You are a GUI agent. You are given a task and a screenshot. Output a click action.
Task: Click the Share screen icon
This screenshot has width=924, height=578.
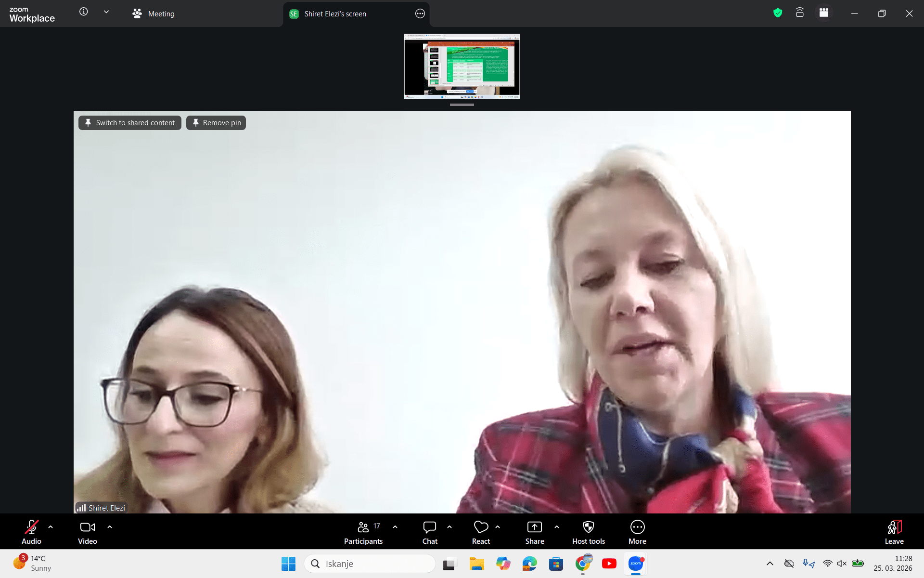534,527
